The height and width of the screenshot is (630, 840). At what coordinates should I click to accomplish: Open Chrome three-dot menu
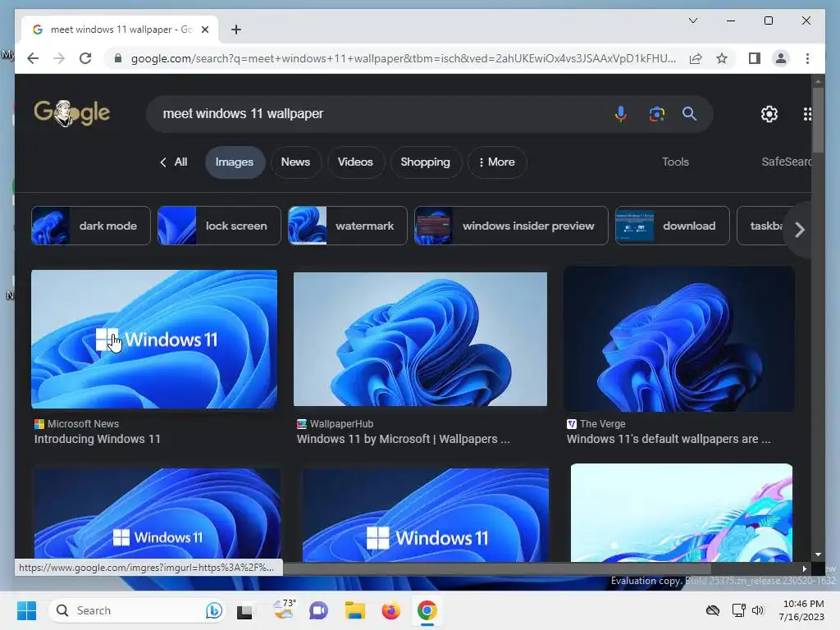pyautogui.click(x=807, y=58)
